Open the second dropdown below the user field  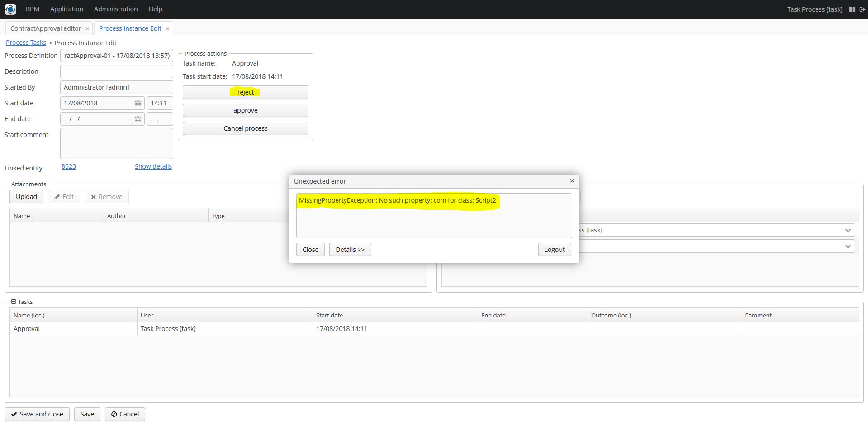coord(848,246)
